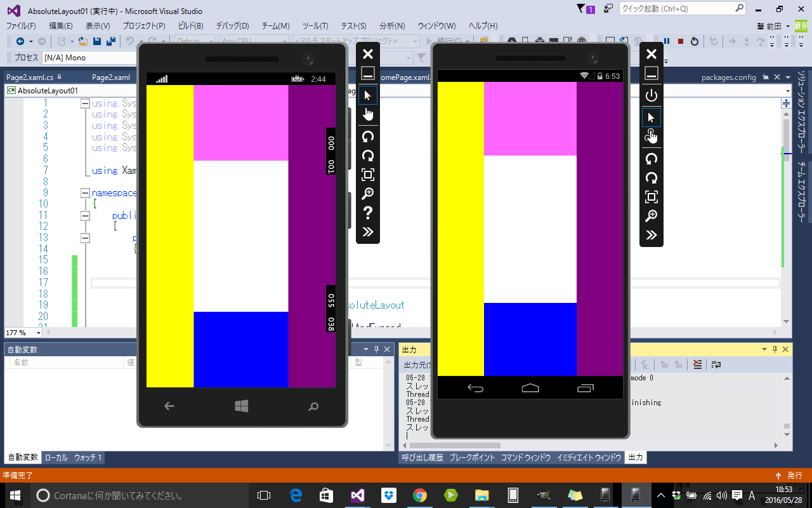Pause debugging using the Break All icon
This screenshot has height=508, width=812.
(665, 42)
